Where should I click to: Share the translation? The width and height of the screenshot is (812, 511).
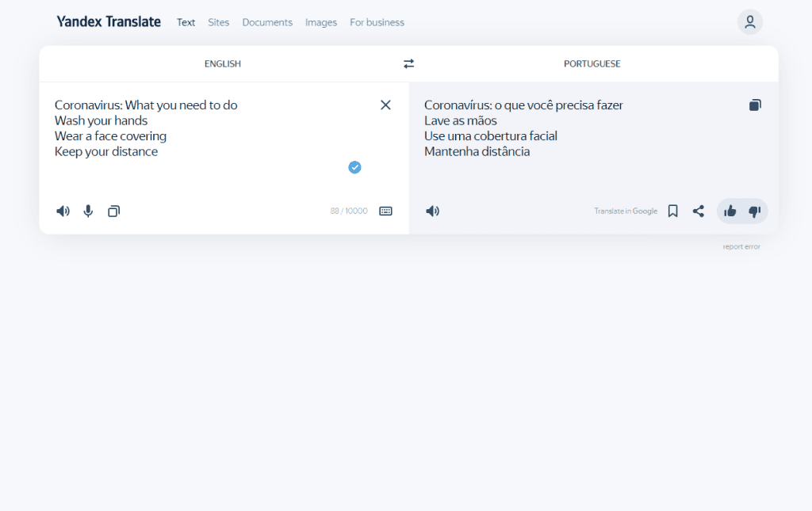[x=698, y=211]
